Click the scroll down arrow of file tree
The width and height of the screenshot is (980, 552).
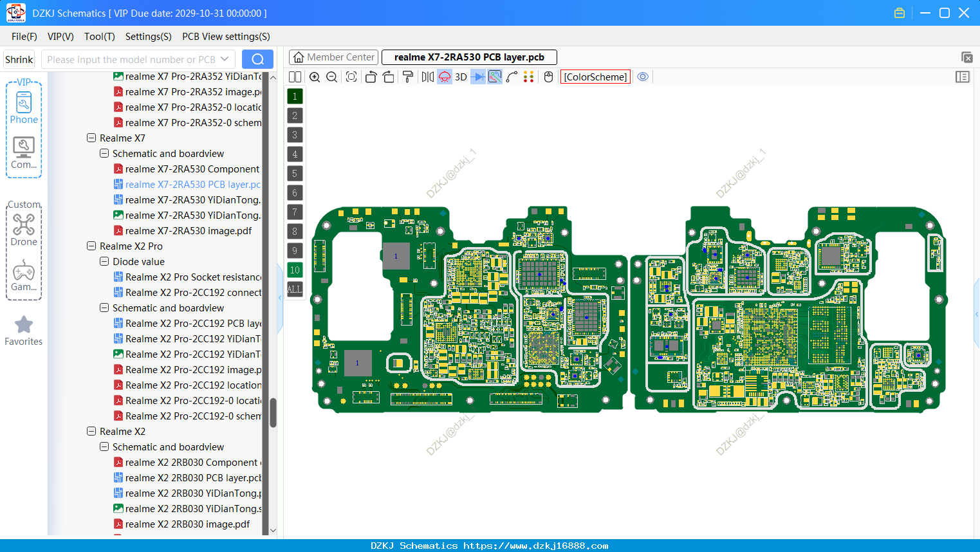tap(273, 531)
